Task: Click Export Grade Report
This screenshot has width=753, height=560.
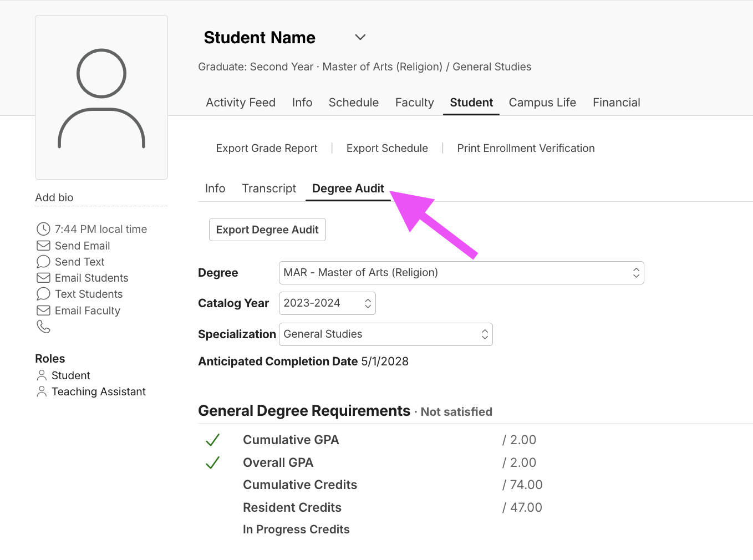Action: [267, 148]
